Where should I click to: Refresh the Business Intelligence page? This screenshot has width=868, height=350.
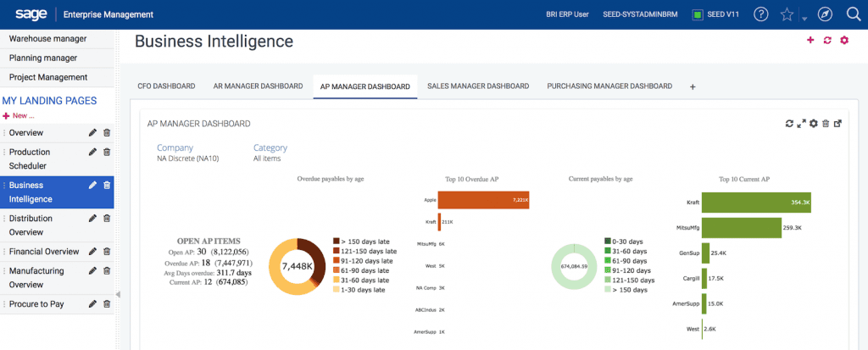tap(827, 40)
